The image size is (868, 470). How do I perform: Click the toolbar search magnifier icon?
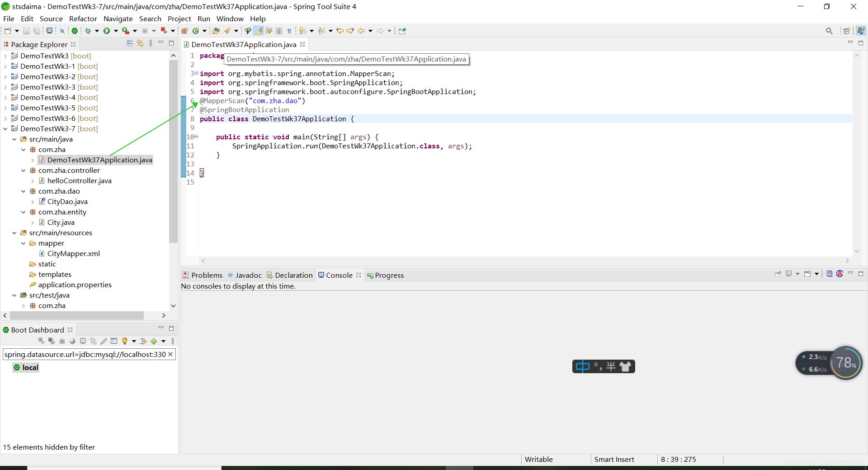pos(829,31)
